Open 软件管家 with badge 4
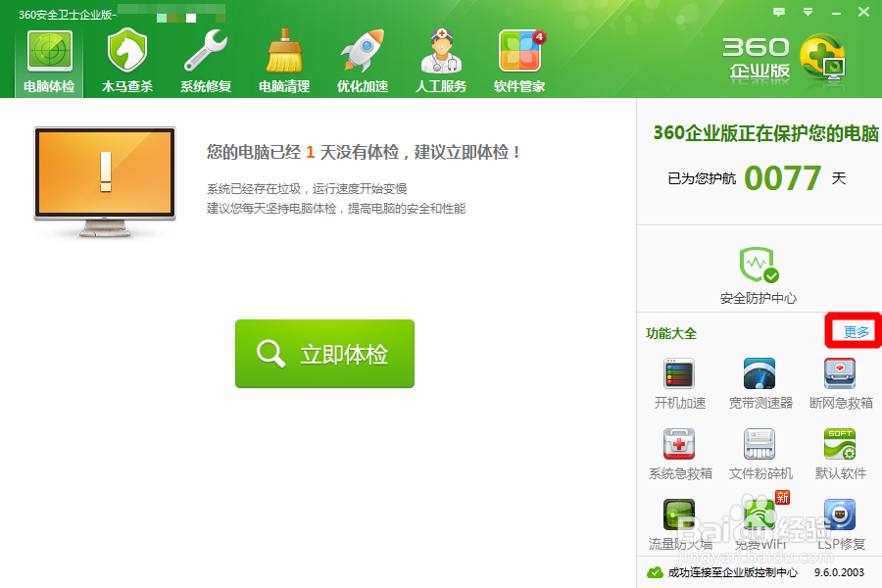Screen dimensions: 882x588 coord(519,62)
